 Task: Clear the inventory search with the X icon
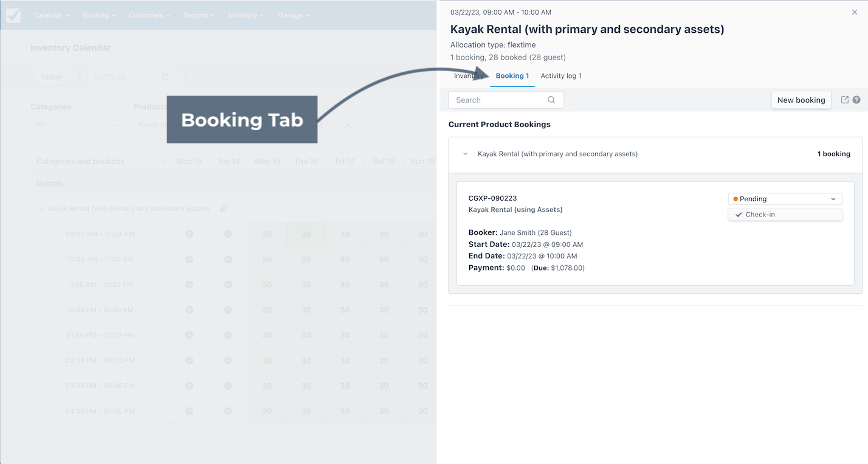pos(348,125)
